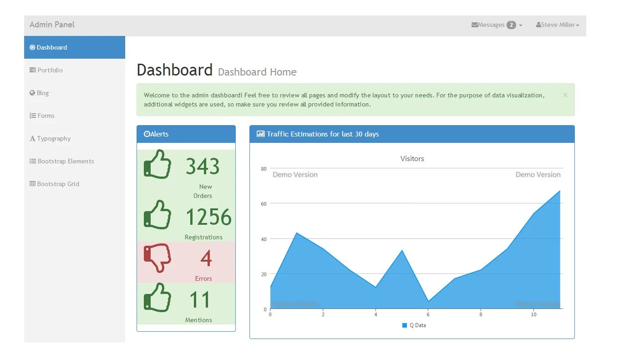Click the Messages count badge 2
This screenshot has width=619, height=364.
click(x=511, y=25)
